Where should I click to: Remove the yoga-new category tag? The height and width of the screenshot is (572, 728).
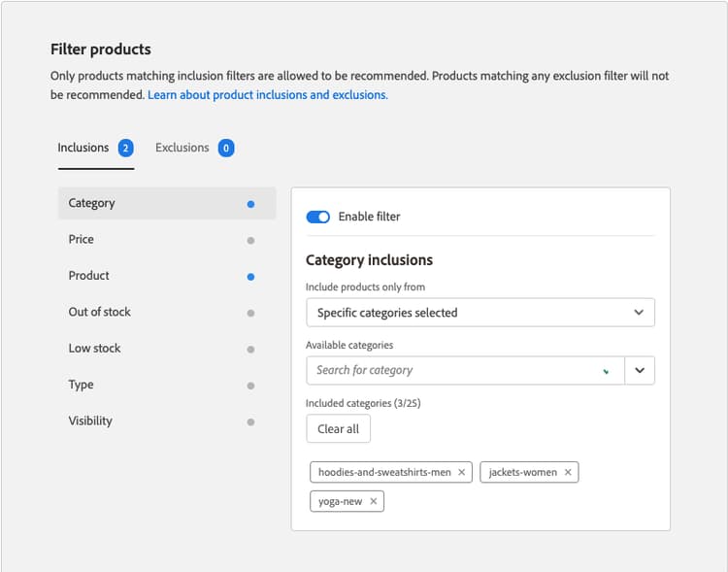pos(374,501)
